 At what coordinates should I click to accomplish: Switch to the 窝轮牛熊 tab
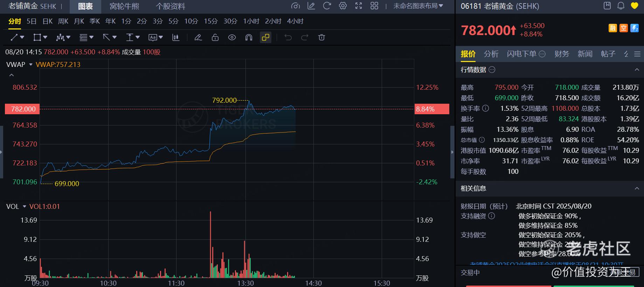124,6
